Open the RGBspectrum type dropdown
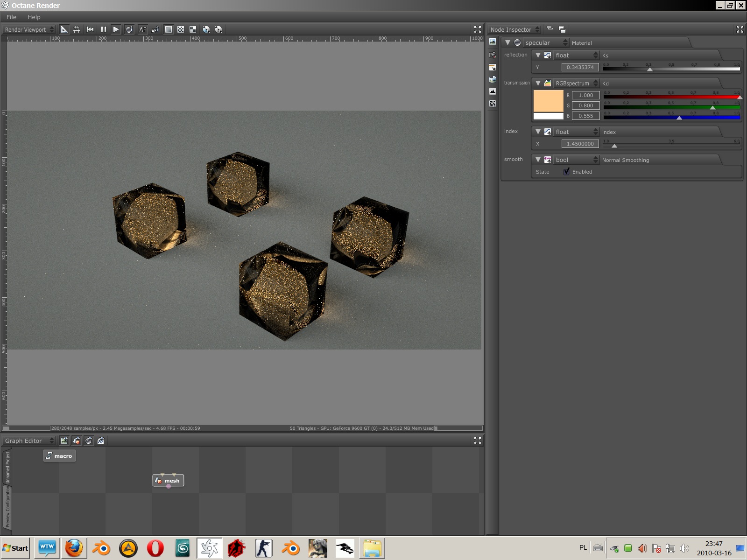 coord(576,83)
